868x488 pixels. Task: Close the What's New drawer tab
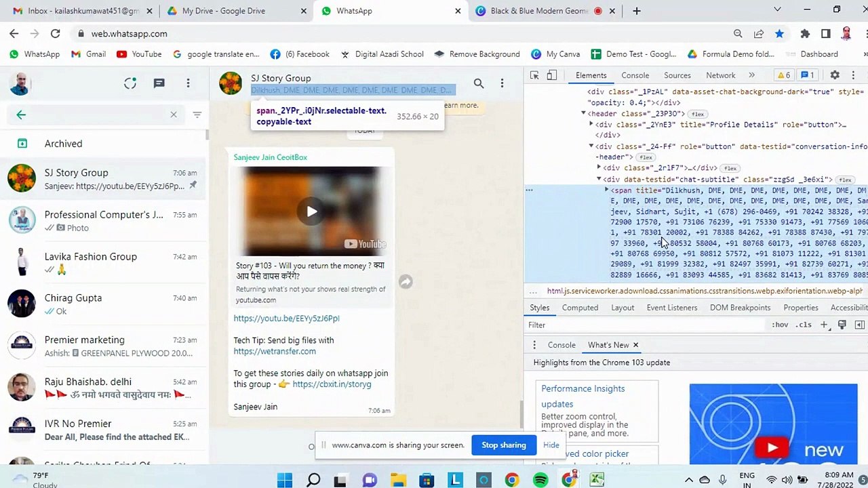635,345
